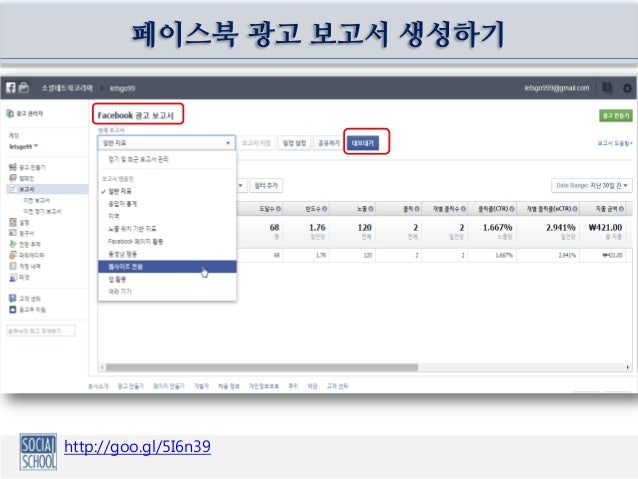Open 이전 보고서 under the sidebar 보고서
Image resolution: width=638 pixels, height=479 pixels.
click(x=36, y=200)
